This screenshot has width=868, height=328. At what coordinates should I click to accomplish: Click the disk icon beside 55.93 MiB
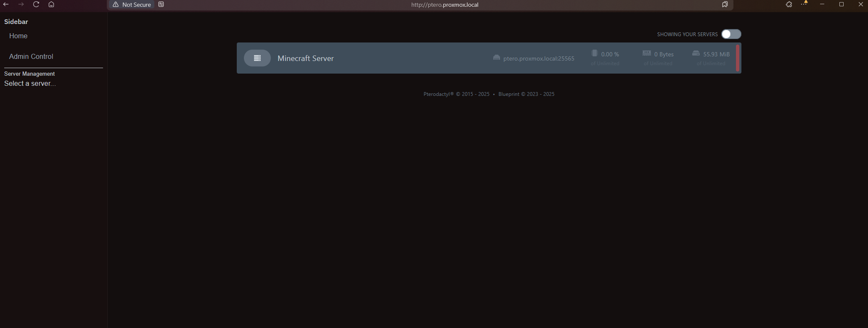click(x=696, y=53)
